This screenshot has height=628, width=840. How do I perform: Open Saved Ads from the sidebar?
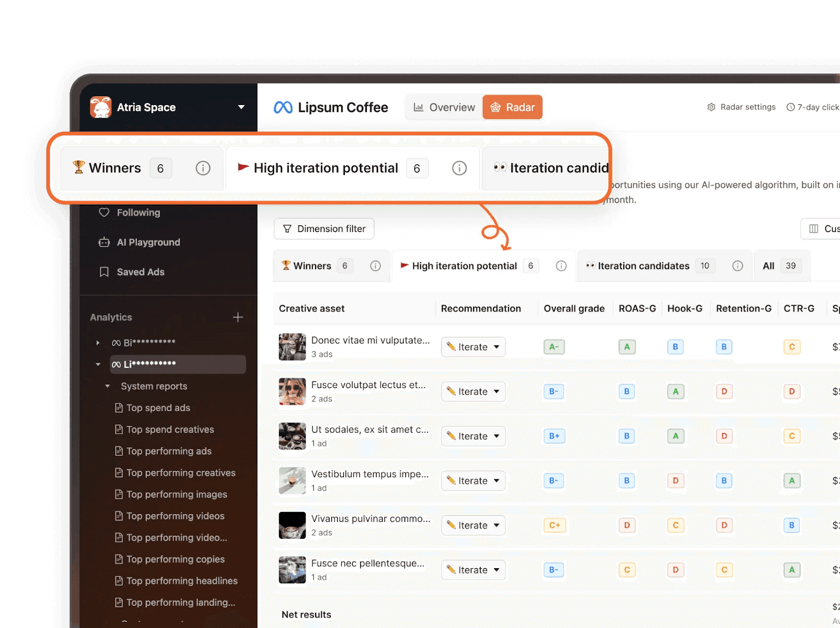pyautogui.click(x=139, y=272)
